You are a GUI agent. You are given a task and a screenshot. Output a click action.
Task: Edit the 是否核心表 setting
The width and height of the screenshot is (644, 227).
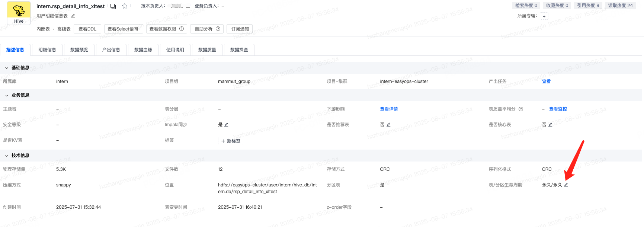point(550,125)
